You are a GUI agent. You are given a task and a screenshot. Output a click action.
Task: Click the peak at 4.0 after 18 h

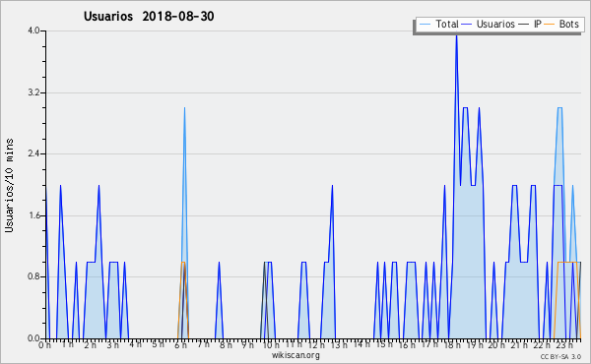pyautogui.click(x=456, y=35)
